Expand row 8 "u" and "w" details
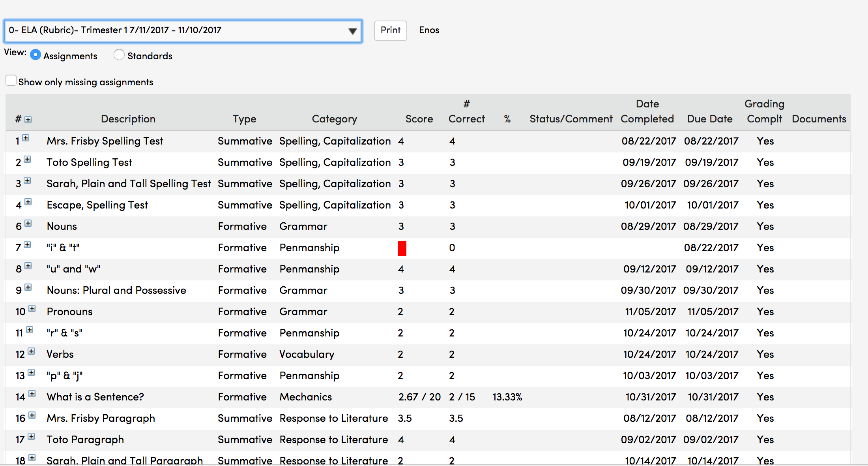 click(x=28, y=266)
